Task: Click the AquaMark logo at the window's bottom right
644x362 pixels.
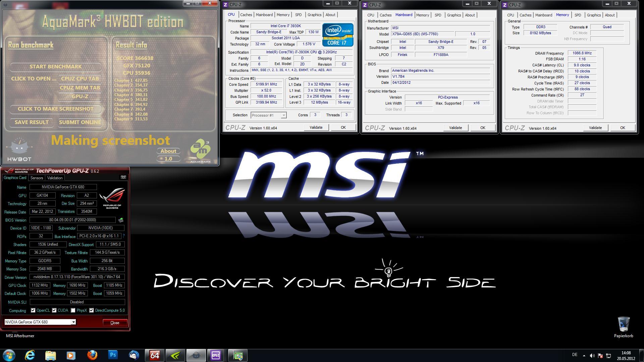Action: point(200,151)
